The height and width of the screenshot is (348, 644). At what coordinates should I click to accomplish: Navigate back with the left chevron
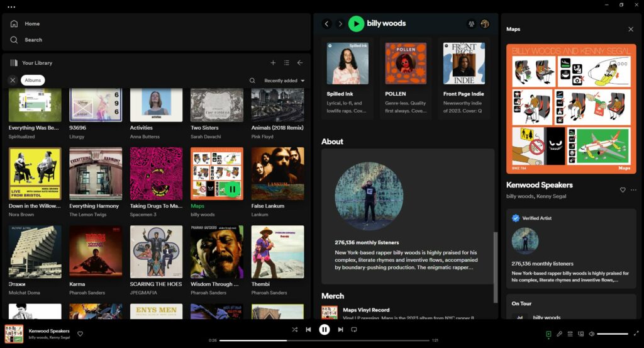point(327,24)
